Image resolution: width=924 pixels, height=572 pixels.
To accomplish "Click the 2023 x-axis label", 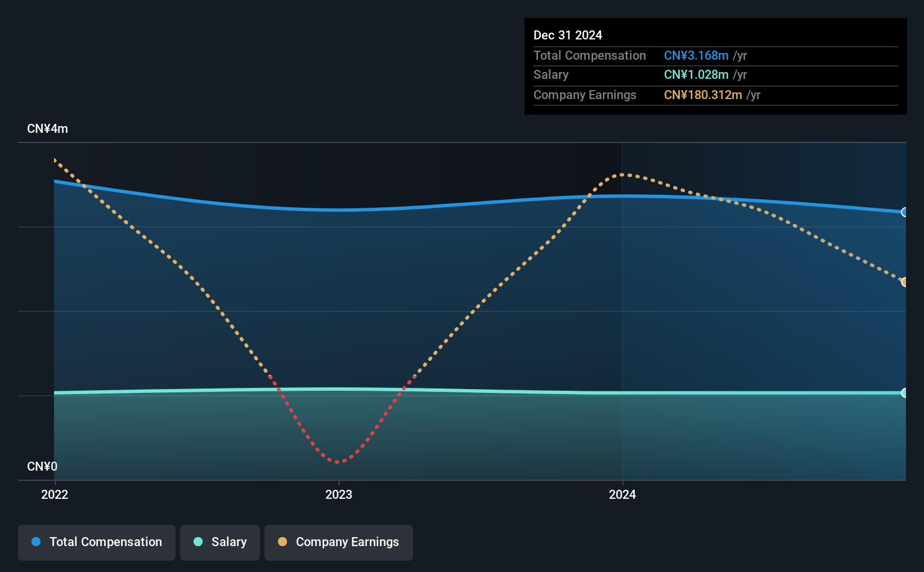I will [x=339, y=494].
